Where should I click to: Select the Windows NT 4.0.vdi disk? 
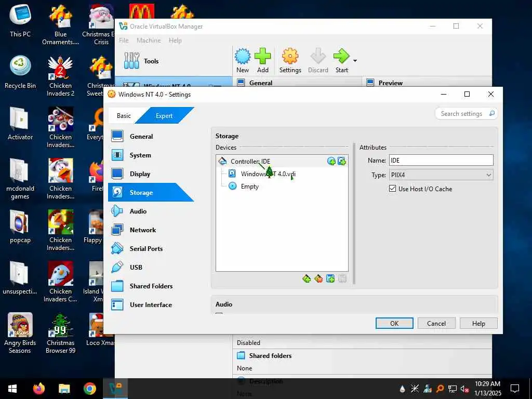point(268,174)
